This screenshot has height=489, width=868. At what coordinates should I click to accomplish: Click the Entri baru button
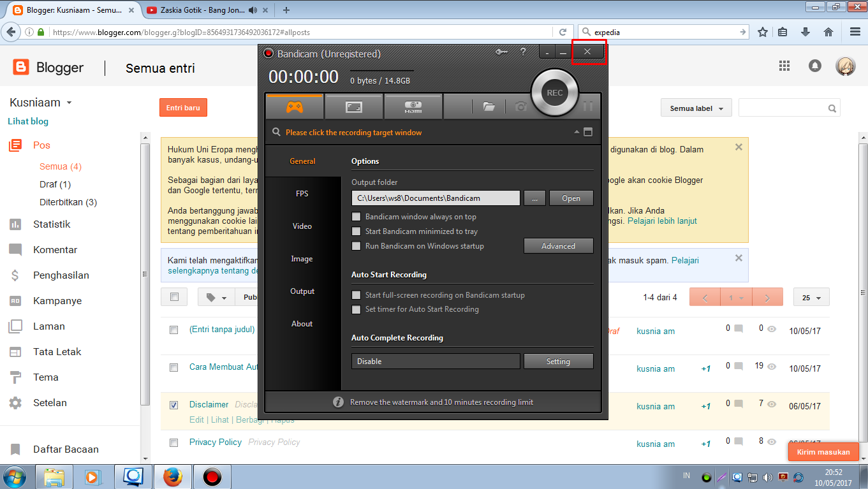(x=183, y=108)
